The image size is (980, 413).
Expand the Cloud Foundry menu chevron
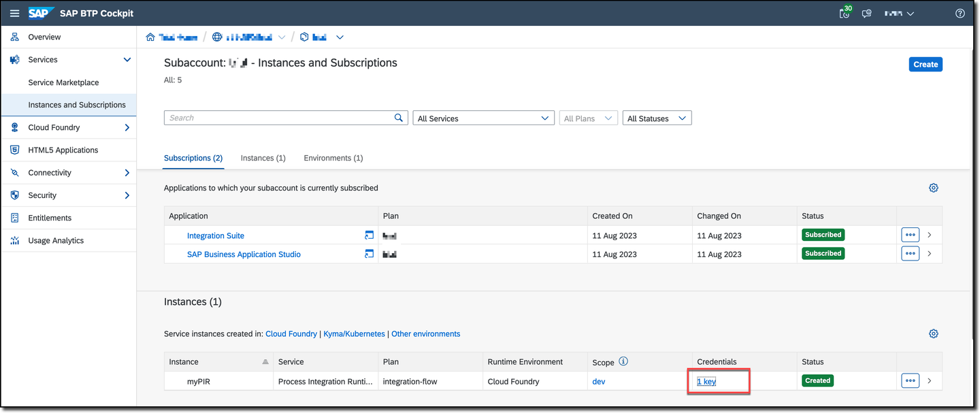click(127, 127)
